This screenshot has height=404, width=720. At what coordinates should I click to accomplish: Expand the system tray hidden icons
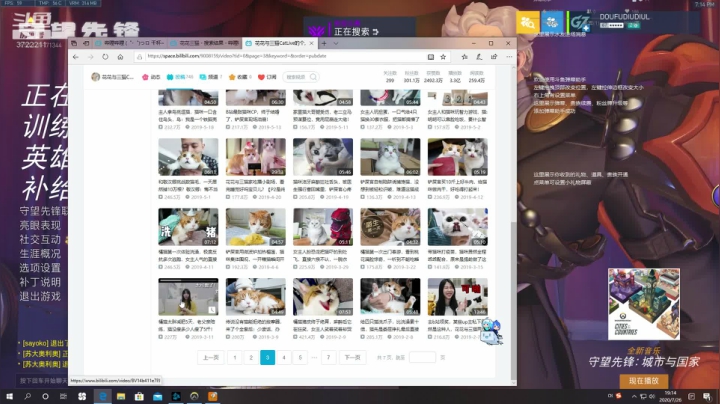(634, 396)
